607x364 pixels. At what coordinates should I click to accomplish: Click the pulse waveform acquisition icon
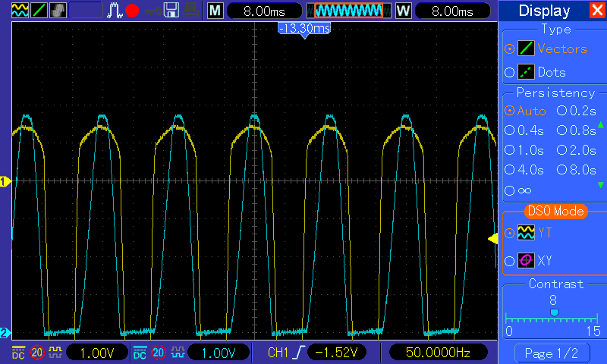[115, 11]
